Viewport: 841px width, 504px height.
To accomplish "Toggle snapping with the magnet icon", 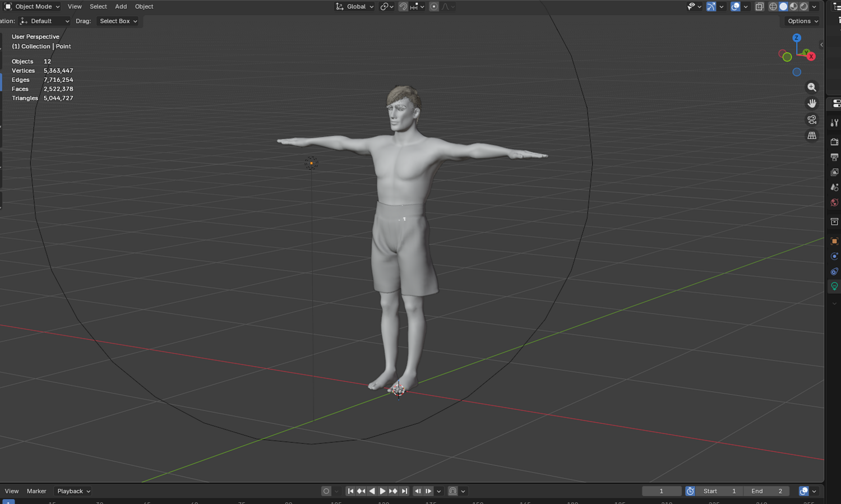I will 403,7.
